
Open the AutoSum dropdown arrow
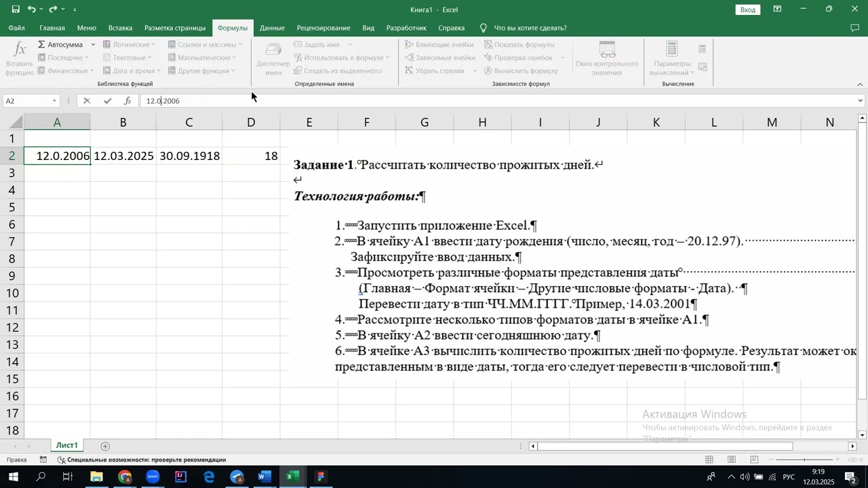tap(93, 45)
